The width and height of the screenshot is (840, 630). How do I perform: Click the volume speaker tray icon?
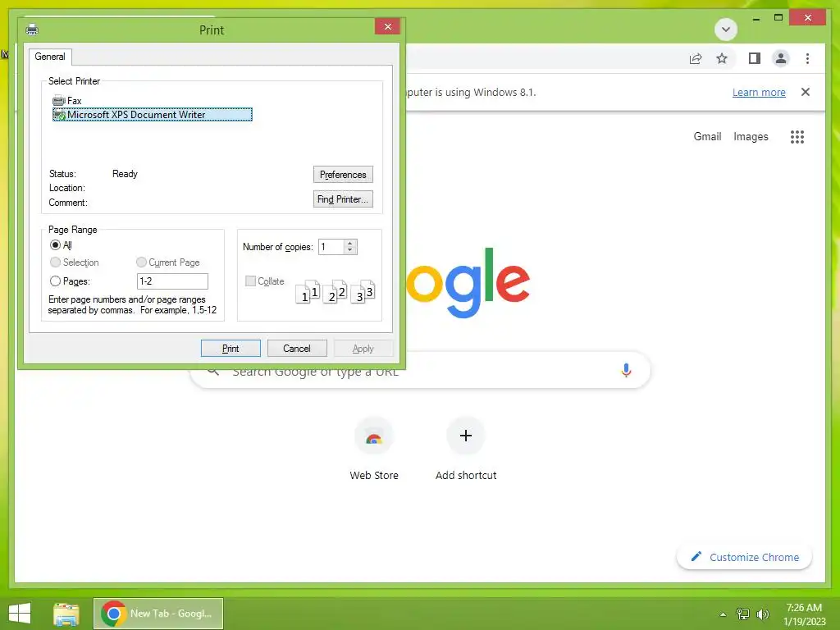[x=763, y=614]
